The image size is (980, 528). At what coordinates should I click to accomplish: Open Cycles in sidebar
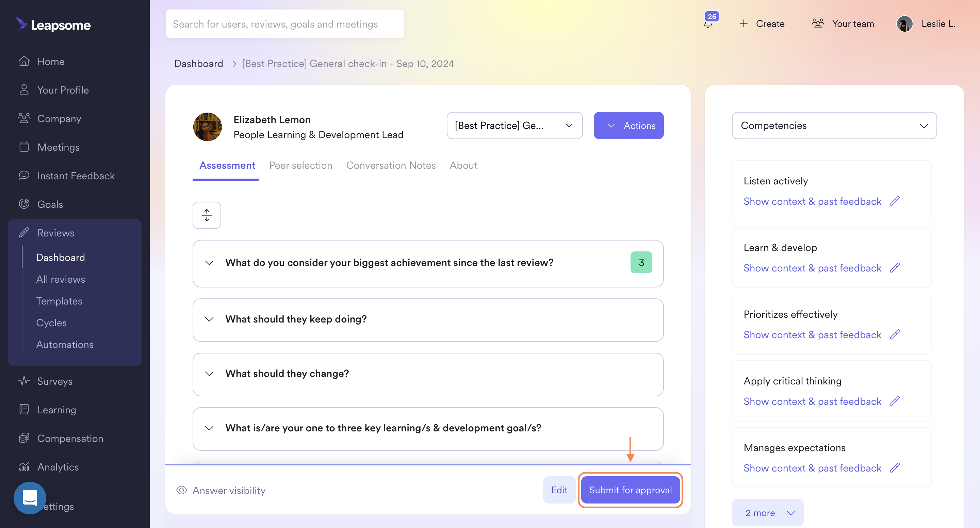coord(51,323)
